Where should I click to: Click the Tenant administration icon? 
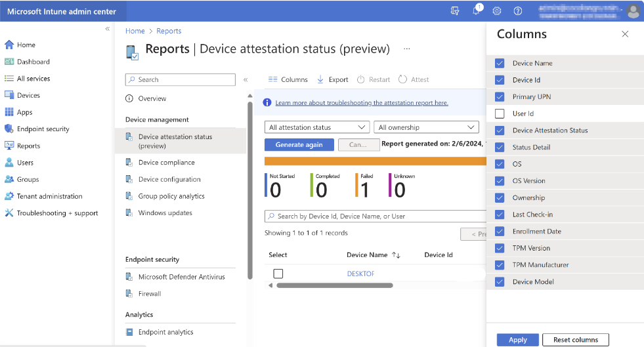[9, 196]
